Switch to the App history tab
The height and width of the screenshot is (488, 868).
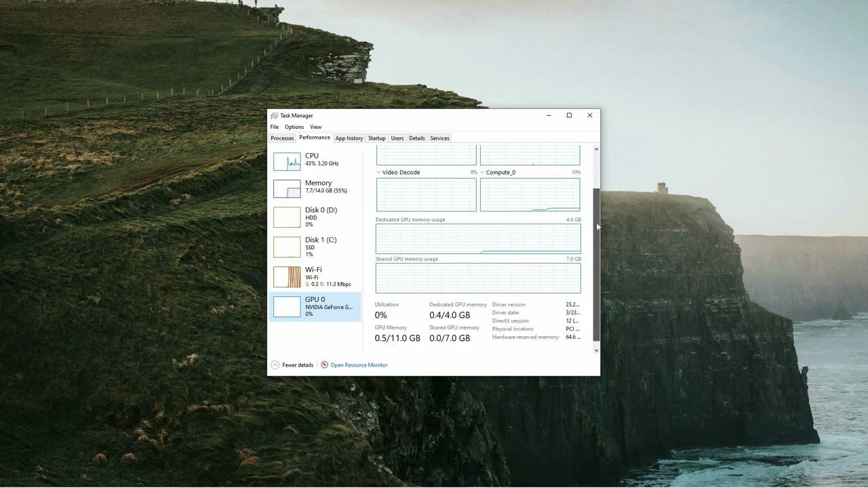(349, 138)
